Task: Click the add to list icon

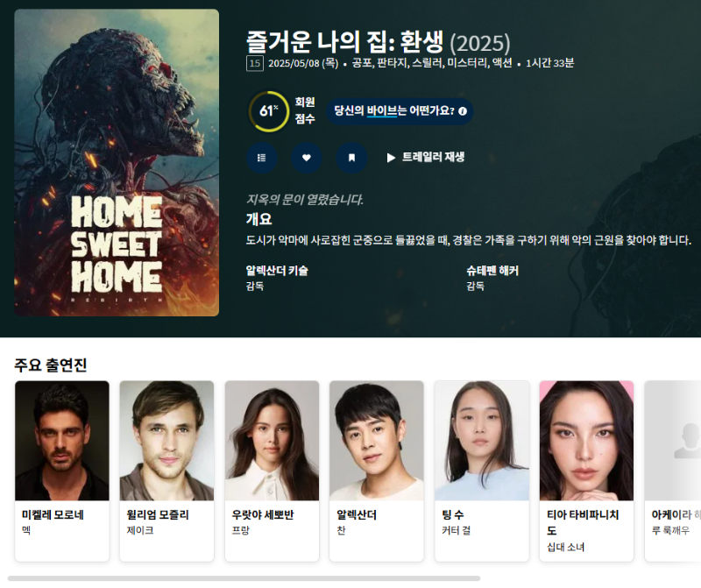Action: pyautogui.click(x=261, y=158)
